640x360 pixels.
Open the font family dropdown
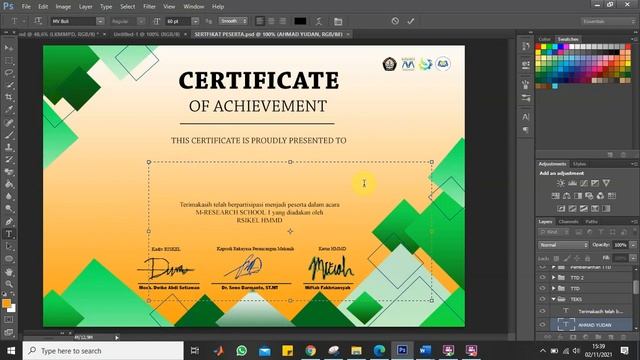(x=100, y=21)
